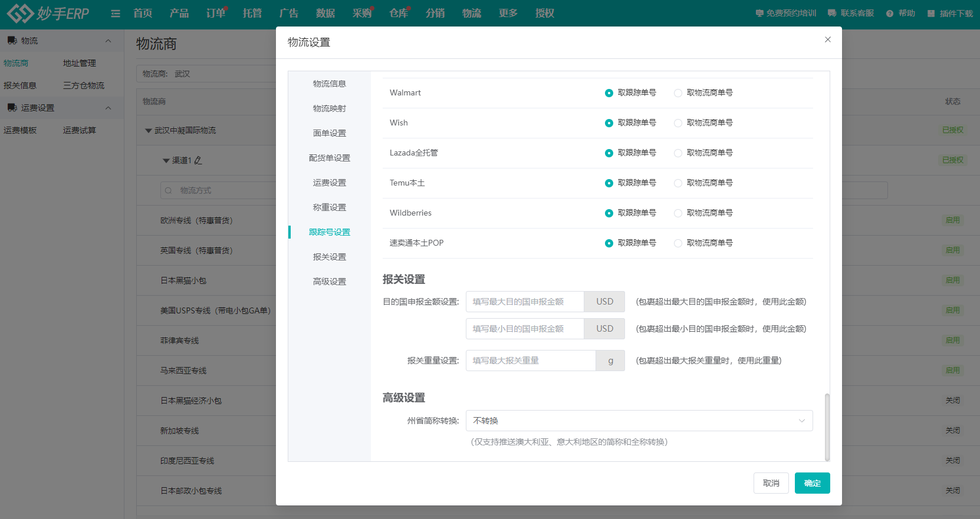The height and width of the screenshot is (519, 980).
Task: Click the dialog vertical scrollbar
Action: click(x=827, y=427)
